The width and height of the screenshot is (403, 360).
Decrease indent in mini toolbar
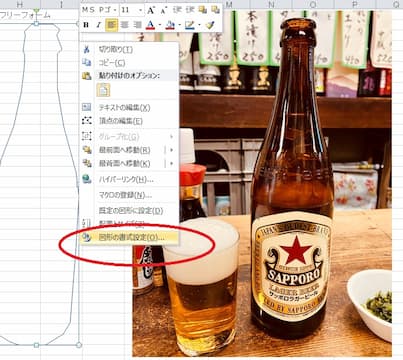pos(177,10)
